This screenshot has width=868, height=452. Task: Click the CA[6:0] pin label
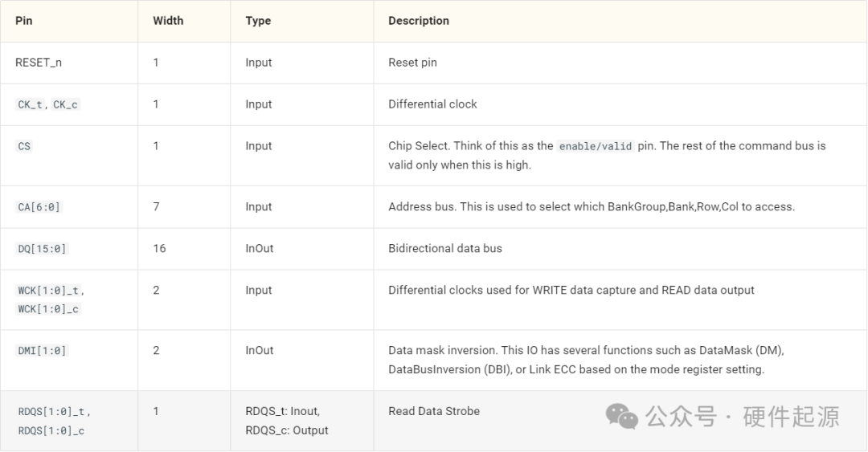(39, 207)
